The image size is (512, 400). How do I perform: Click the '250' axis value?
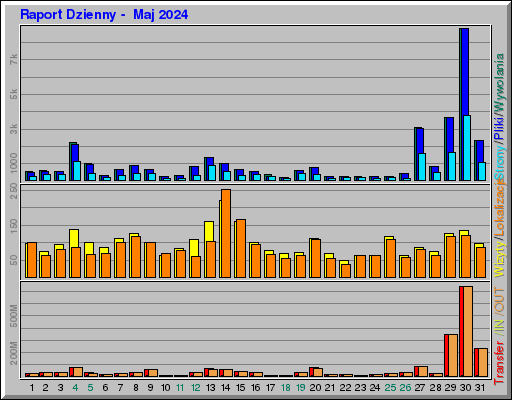[13, 191]
